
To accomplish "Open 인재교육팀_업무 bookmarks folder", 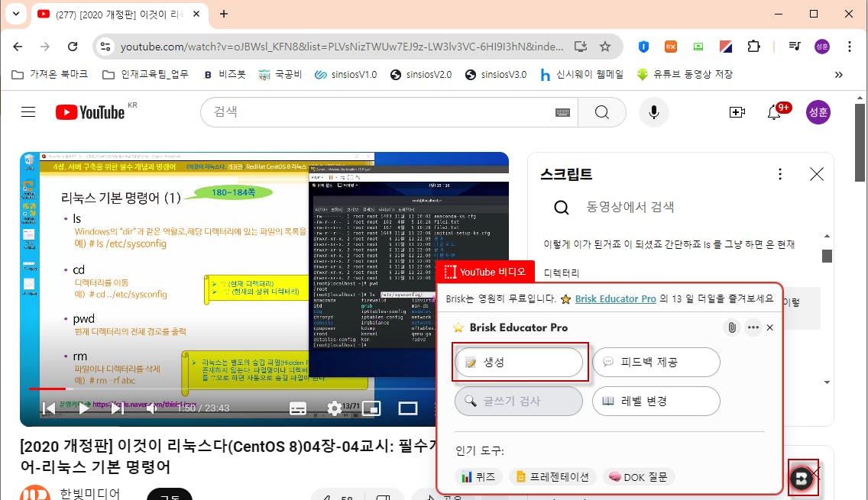I will pyautogui.click(x=146, y=74).
